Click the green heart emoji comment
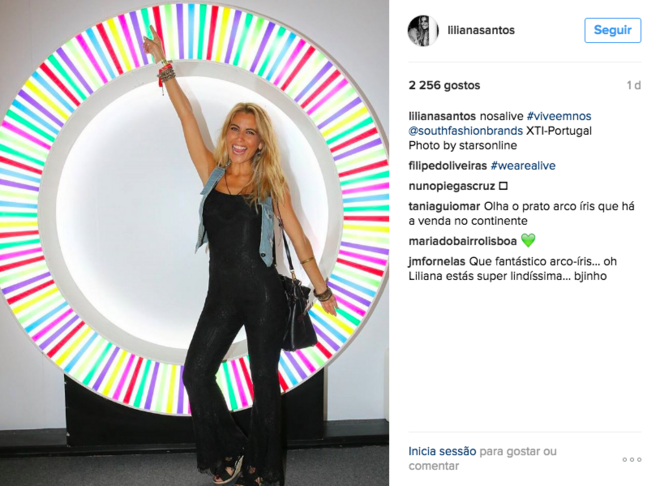This screenshot has width=660, height=486. pyautogui.click(x=528, y=241)
